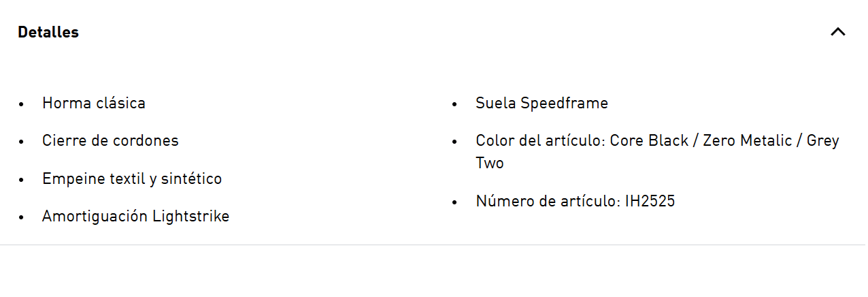Collapse the Detalles section with the chevron
The height and width of the screenshot is (297, 868).
[x=838, y=32]
